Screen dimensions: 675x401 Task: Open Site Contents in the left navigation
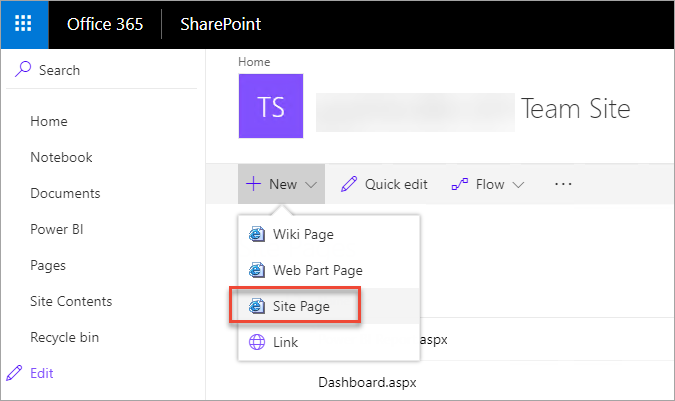71,301
